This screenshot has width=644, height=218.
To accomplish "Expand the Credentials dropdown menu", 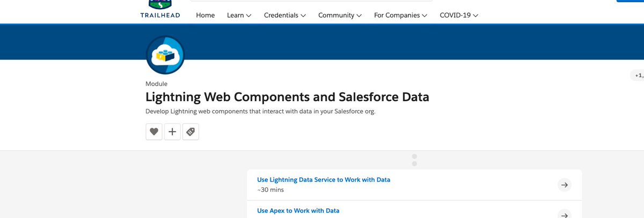I will tap(285, 15).
